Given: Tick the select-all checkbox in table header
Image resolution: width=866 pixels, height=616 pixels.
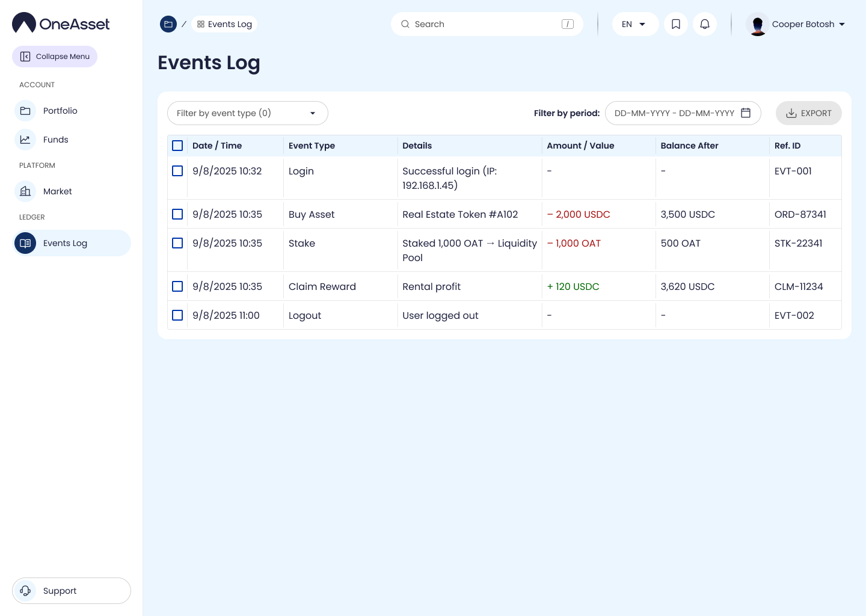Looking at the screenshot, I should coord(177,146).
